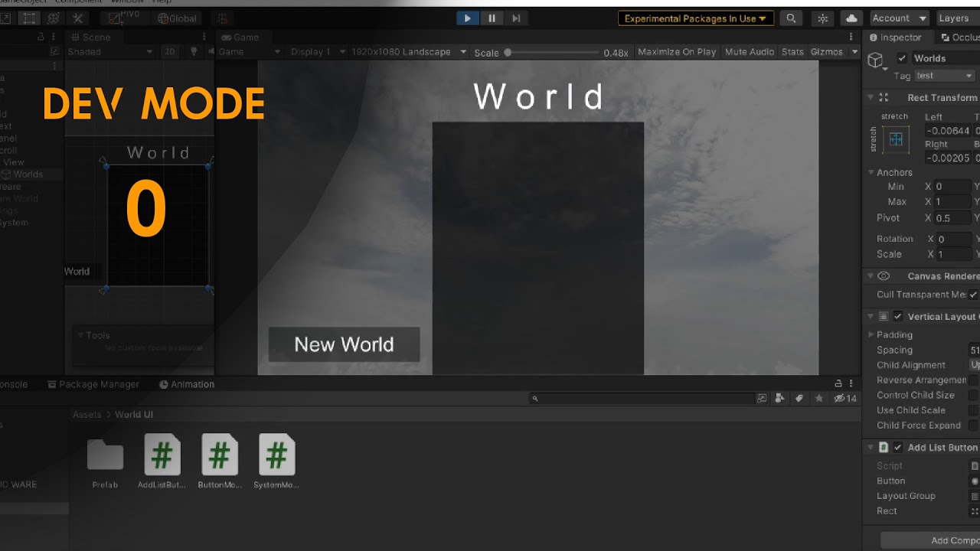Pause the game using the pause button
980x551 pixels.
(x=492, y=18)
